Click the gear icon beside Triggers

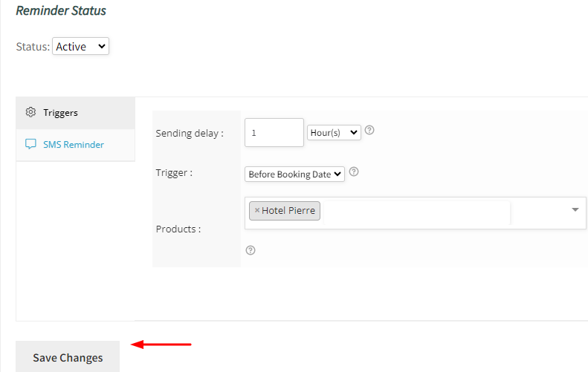(x=30, y=112)
